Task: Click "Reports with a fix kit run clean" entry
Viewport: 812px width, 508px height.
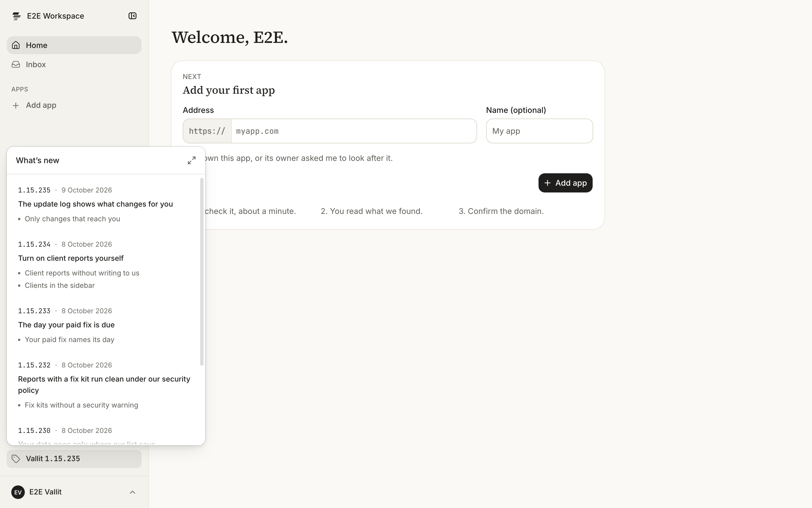Action: click(x=104, y=385)
